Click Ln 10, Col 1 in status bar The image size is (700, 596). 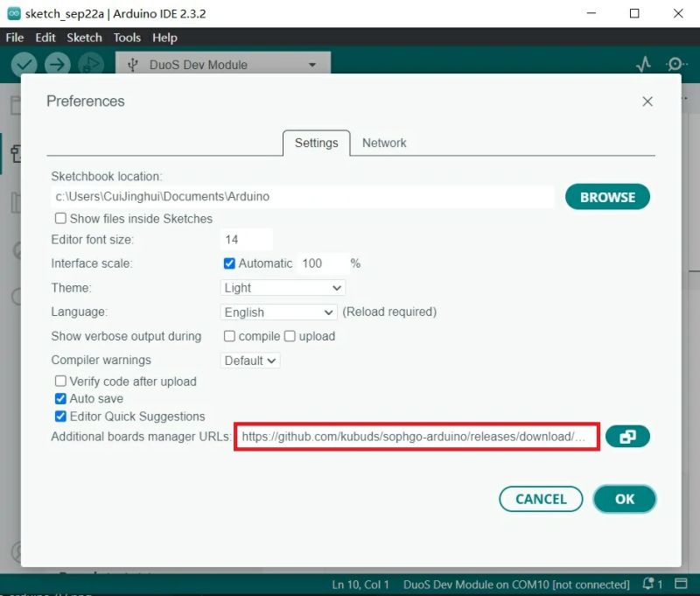(360, 585)
